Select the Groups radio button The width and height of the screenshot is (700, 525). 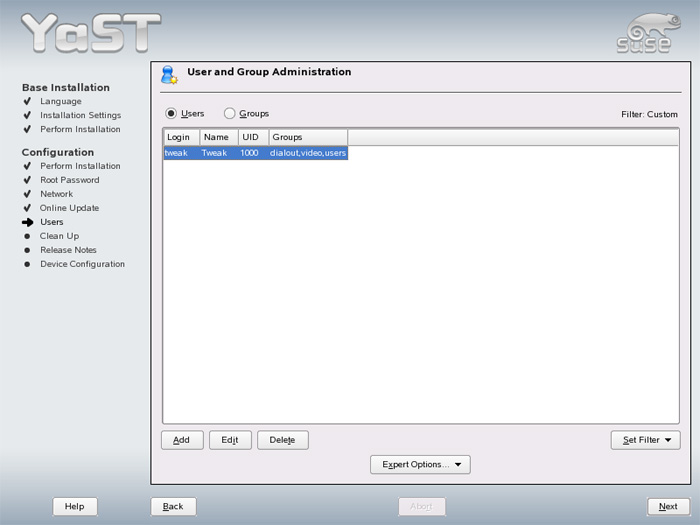229,113
